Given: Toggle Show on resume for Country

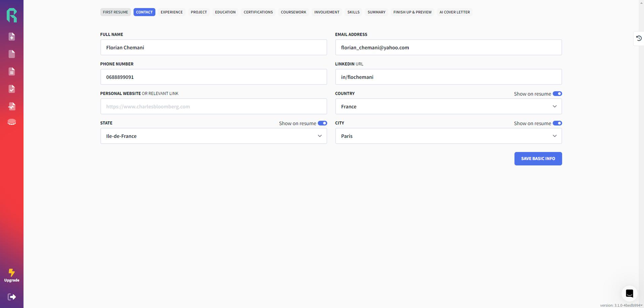Looking at the screenshot, I should coord(557,94).
